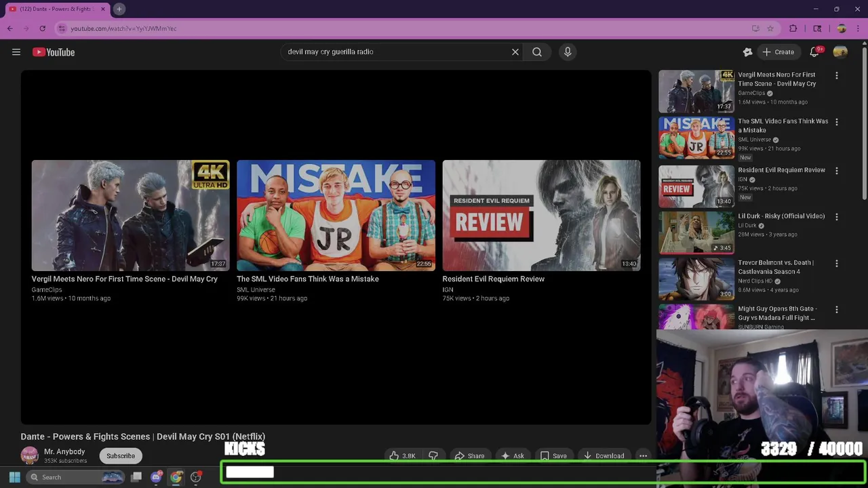
Task: Click the install app icon in address bar
Action: coord(755,28)
